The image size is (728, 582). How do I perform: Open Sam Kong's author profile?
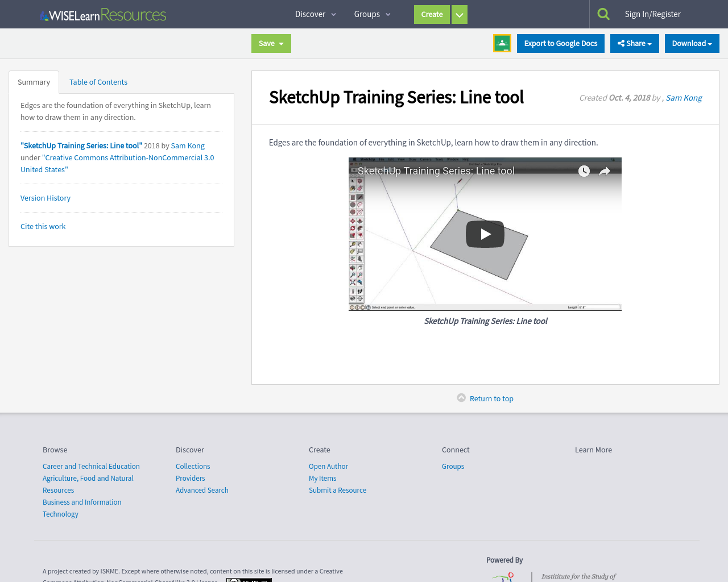coord(684,97)
